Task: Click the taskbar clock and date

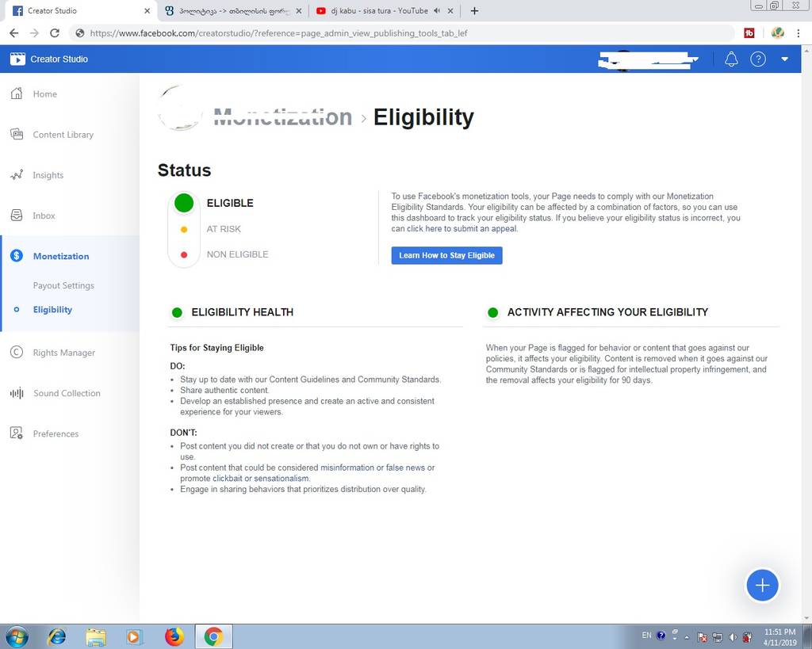Action: tap(779, 637)
